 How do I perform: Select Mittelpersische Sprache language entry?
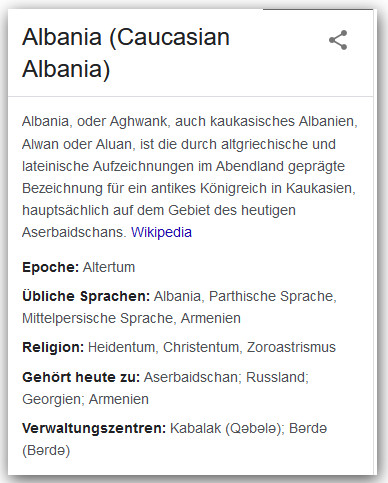(x=99, y=318)
